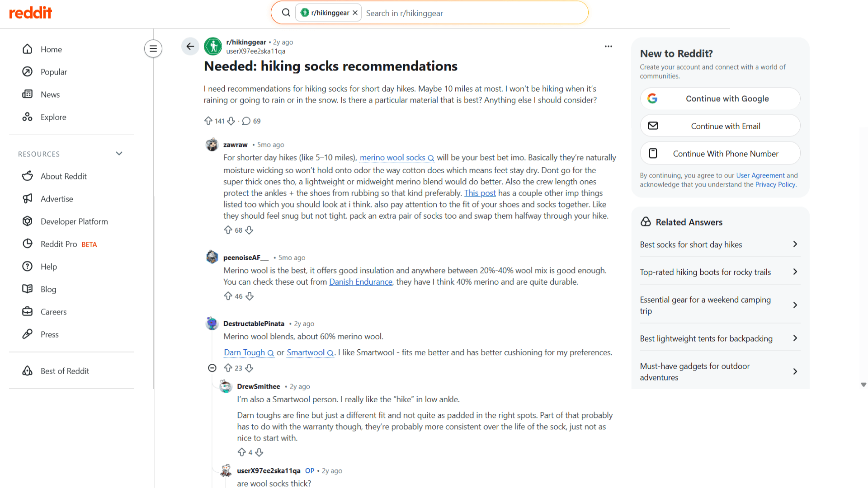This screenshot has height=488, width=868.
Task: Open the hamburger sidebar menu
Action: (153, 48)
